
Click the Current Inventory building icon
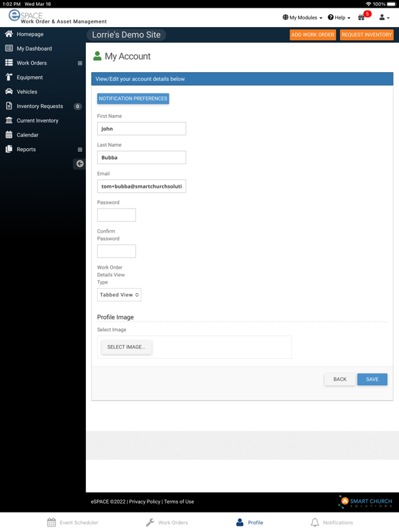(x=9, y=121)
